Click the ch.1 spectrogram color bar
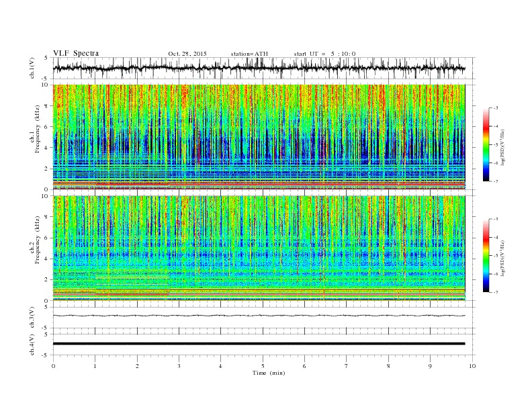Viewport: 532px width, 411px height. [486, 144]
